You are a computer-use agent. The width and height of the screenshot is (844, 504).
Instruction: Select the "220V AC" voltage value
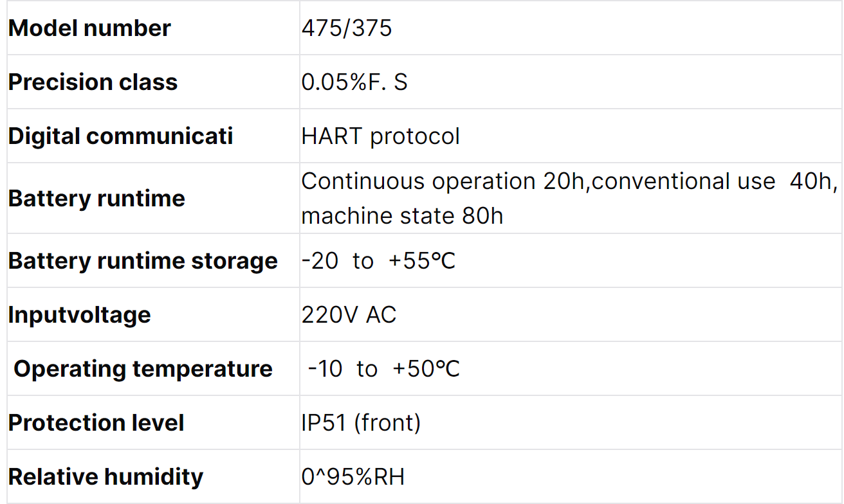click(349, 315)
